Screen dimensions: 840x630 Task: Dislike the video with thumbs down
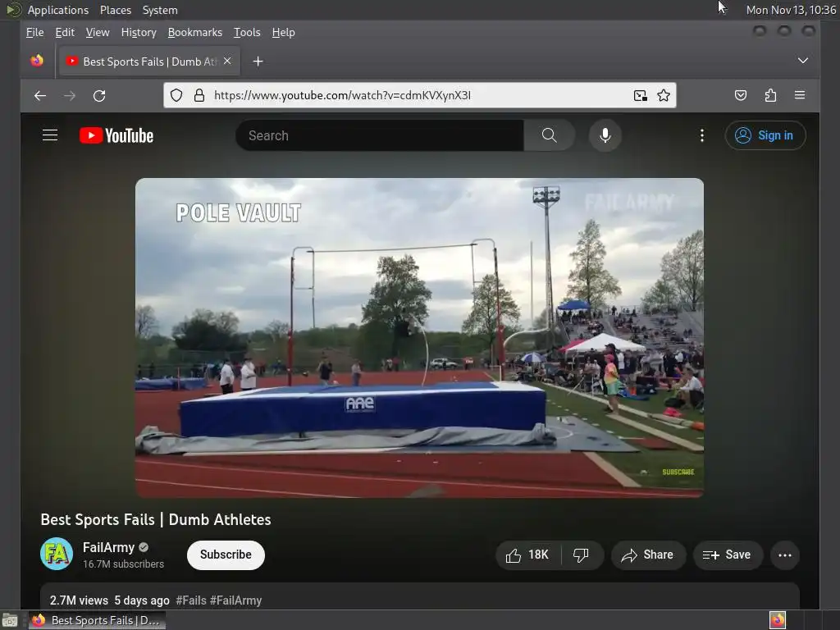pos(582,555)
